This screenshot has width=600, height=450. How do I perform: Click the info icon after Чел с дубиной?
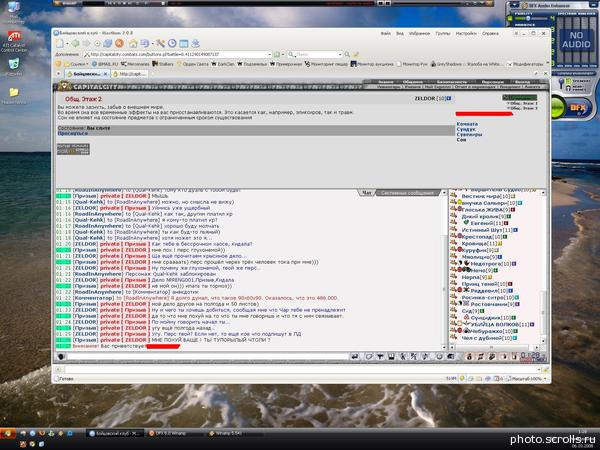pos(517,338)
